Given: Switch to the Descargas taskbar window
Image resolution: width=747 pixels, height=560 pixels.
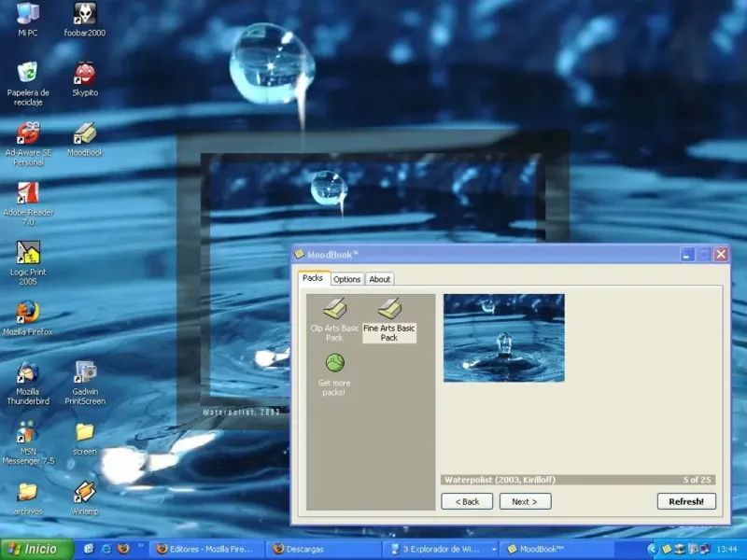Looking at the screenshot, I should coord(324,549).
